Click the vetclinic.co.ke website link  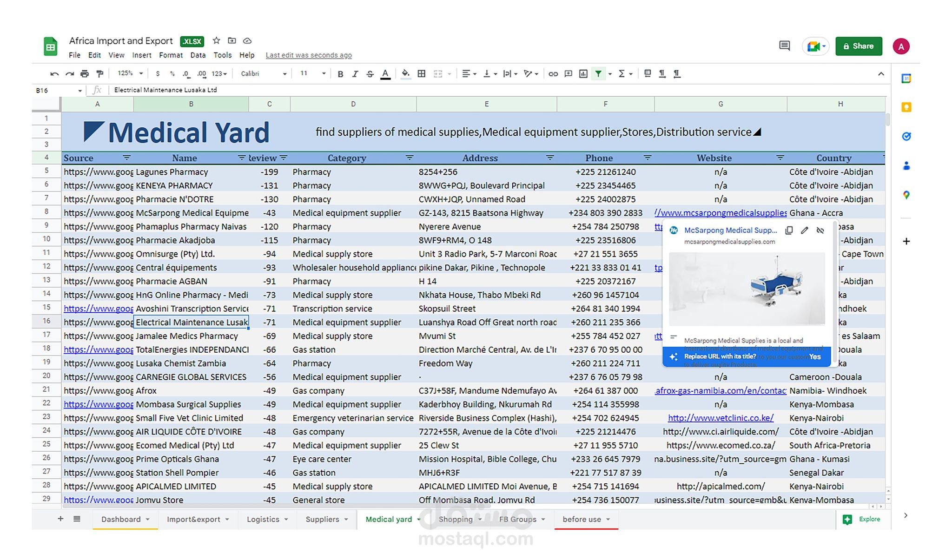[721, 418]
